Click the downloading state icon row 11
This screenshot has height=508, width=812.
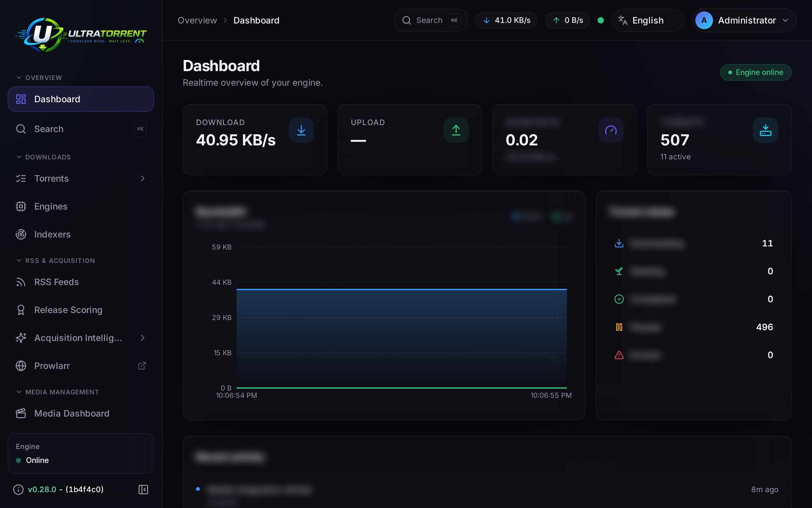tap(619, 243)
